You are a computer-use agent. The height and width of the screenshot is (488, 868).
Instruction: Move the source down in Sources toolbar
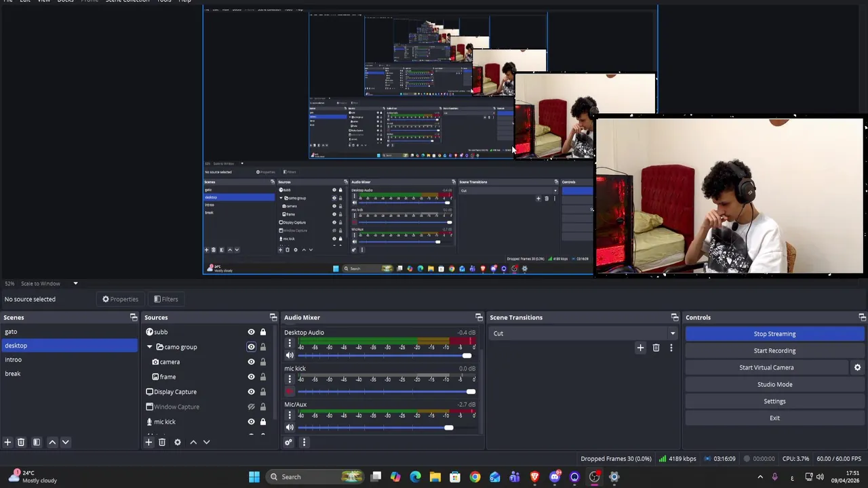pos(207,442)
